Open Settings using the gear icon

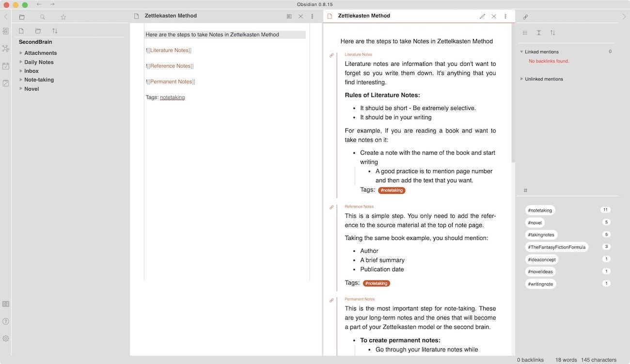pos(6,338)
